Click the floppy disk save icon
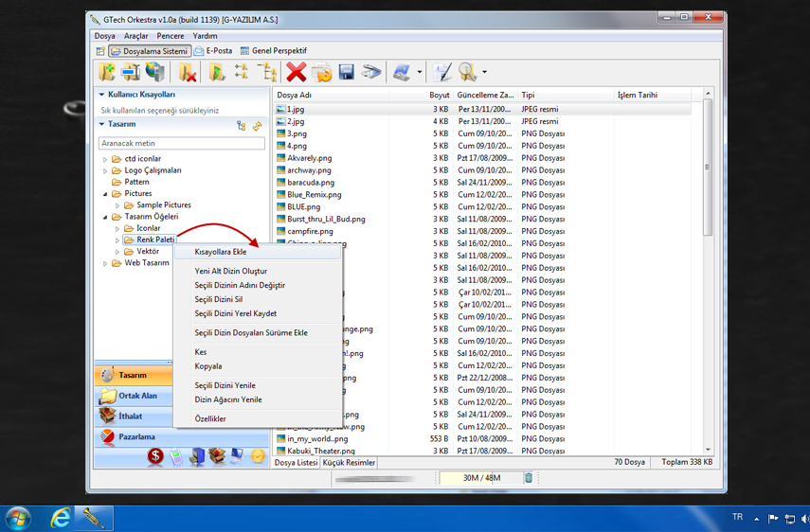 [x=347, y=73]
